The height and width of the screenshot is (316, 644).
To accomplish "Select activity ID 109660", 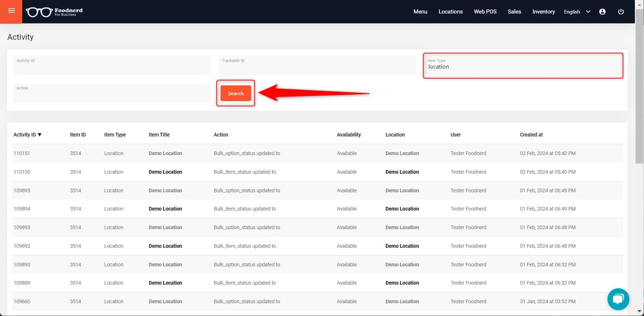I will (x=22, y=301).
